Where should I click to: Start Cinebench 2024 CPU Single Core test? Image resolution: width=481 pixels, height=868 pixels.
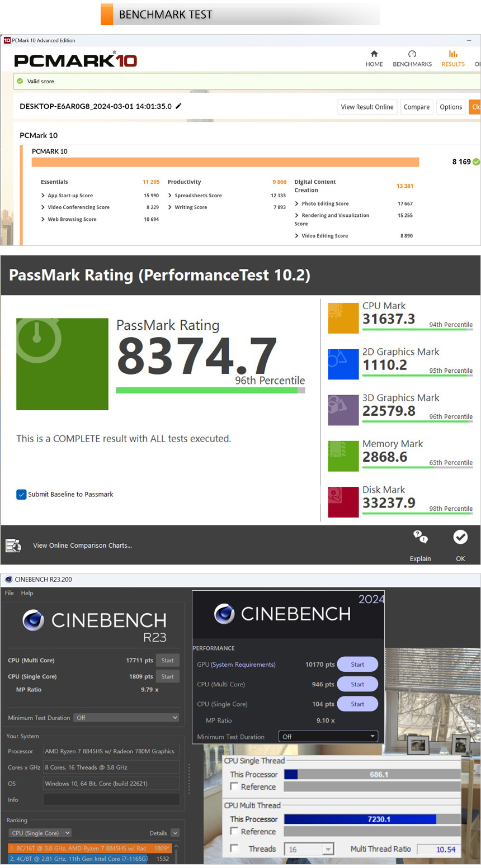(357, 704)
